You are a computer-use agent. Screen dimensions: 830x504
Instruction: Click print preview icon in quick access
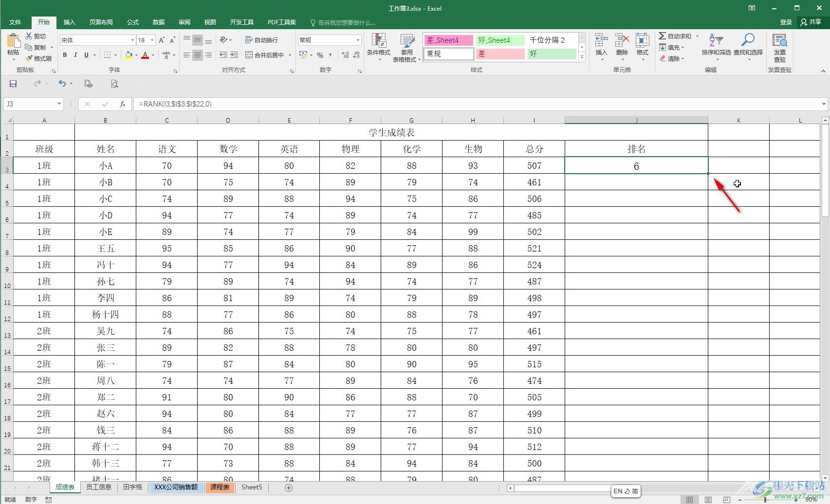click(114, 84)
